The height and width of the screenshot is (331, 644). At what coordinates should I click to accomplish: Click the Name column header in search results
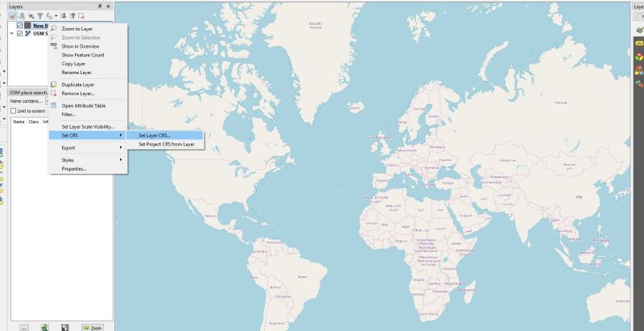point(19,122)
